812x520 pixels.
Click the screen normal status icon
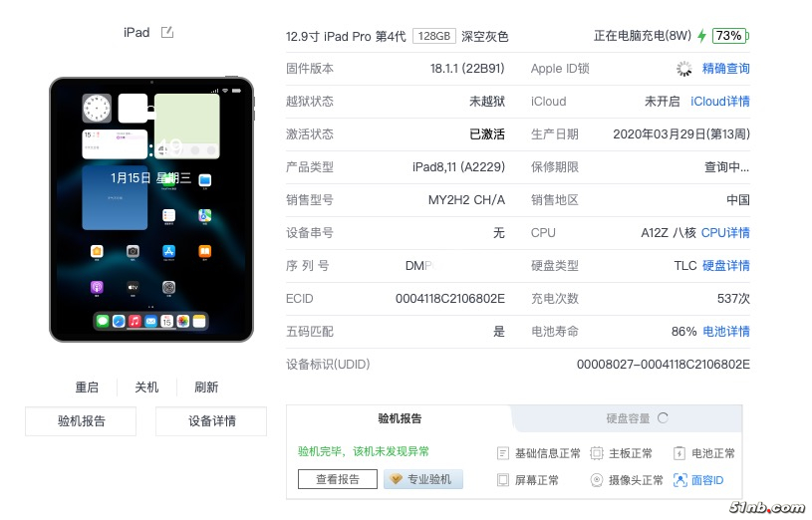pos(502,480)
